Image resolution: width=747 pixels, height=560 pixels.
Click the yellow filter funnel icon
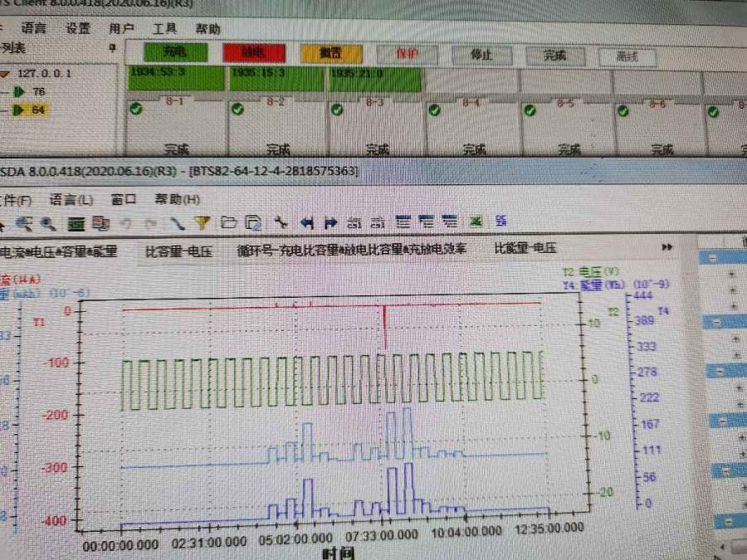201,222
